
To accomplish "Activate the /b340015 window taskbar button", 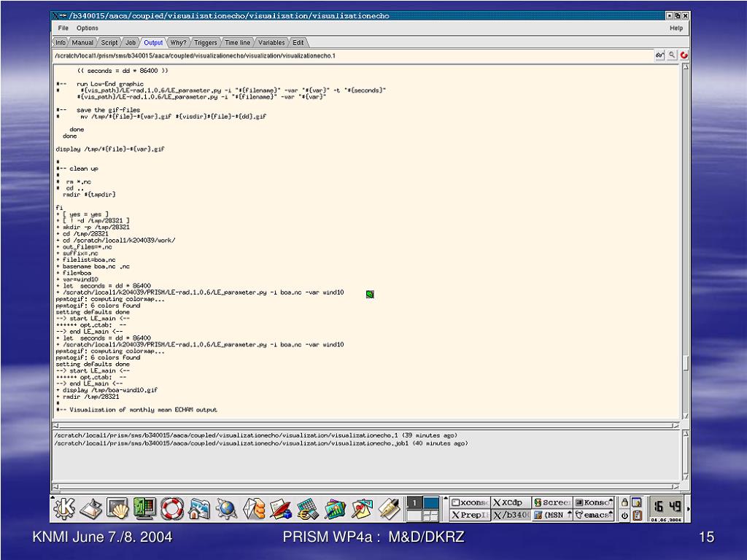I will 511,515.
